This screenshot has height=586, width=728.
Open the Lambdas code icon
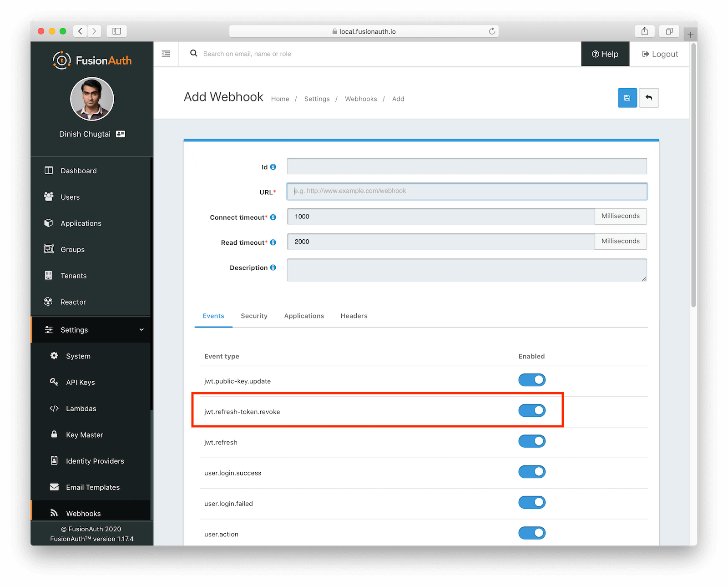coord(54,408)
